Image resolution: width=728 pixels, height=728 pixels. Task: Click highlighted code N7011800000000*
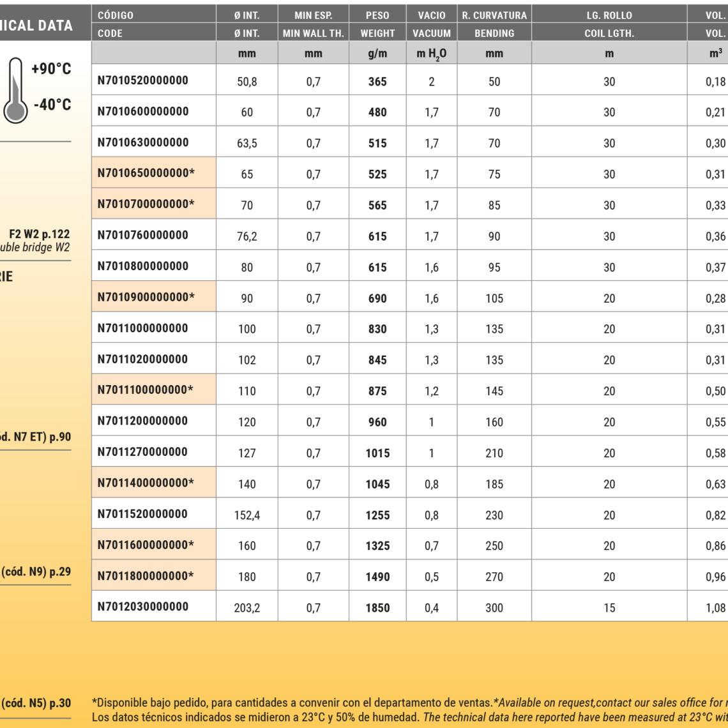146,576
